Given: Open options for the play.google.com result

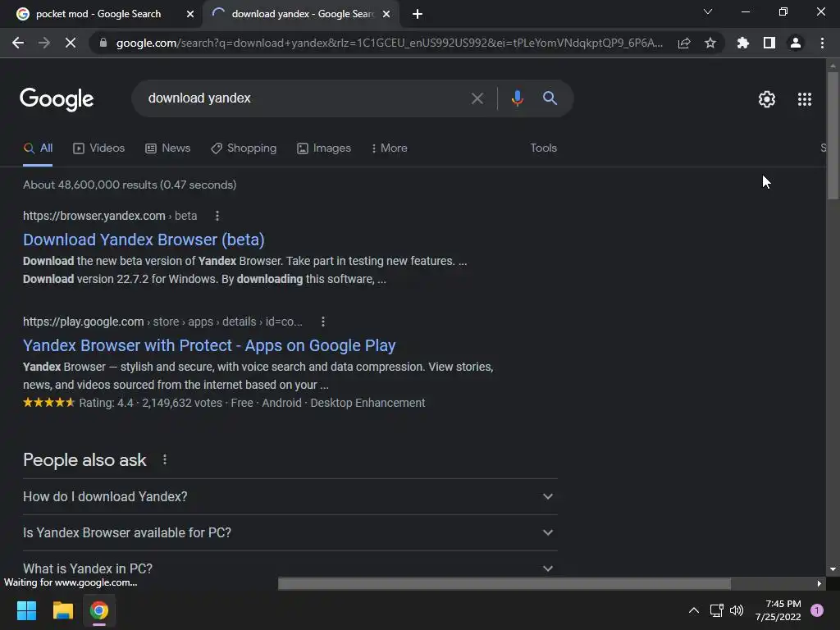Looking at the screenshot, I should [322, 322].
